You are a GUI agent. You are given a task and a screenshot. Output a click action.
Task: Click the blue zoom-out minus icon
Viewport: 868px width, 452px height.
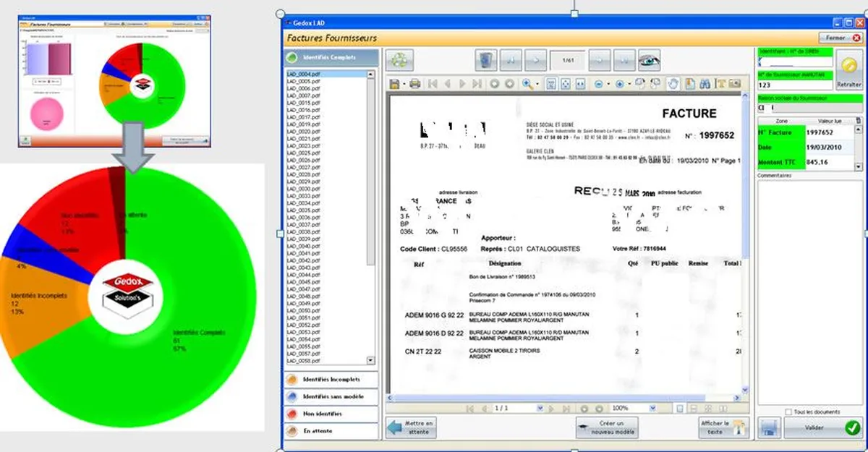pyautogui.click(x=599, y=84)
